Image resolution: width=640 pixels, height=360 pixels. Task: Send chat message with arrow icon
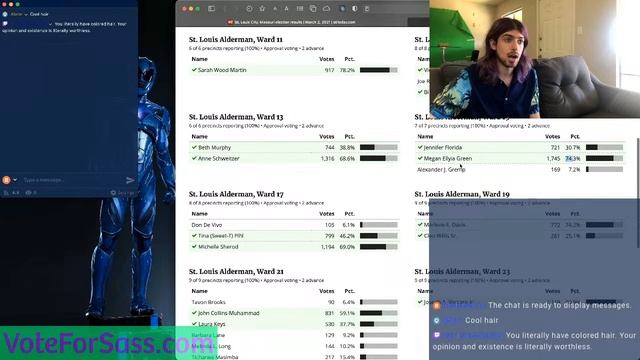click(130, 180)
